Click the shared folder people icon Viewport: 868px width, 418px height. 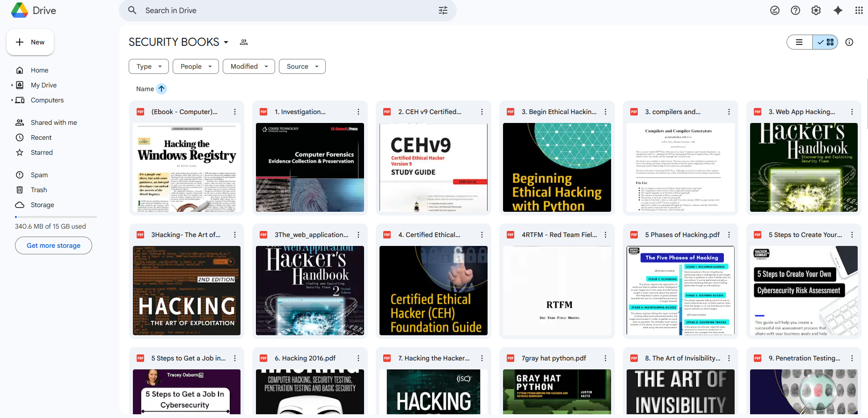(244, 42)
